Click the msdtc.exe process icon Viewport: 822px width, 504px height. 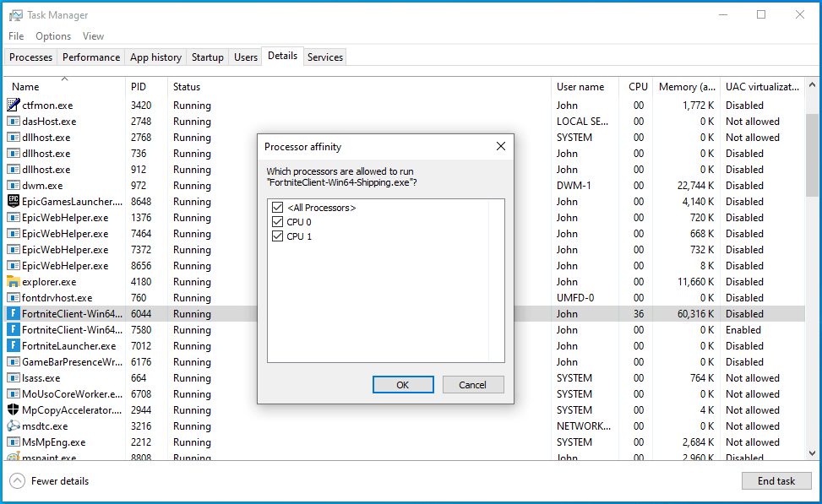coord(14,426)
